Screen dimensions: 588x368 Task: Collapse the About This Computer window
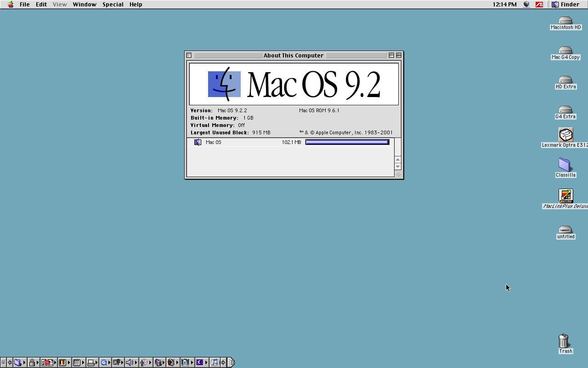pos(399,55)
